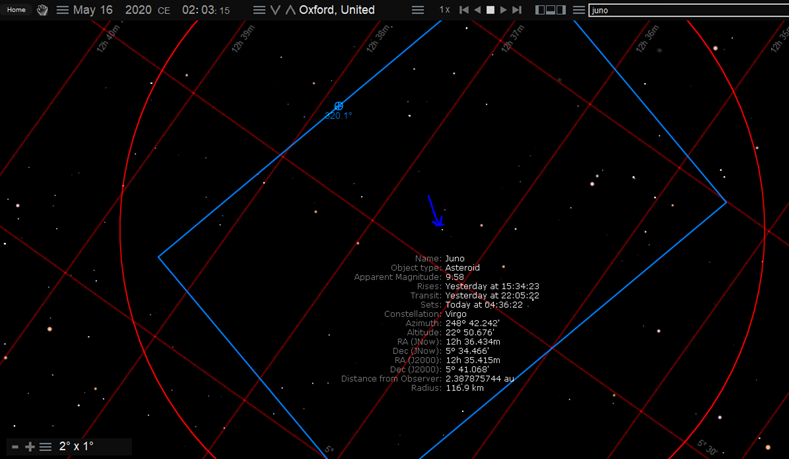The height and width of the screenshot is (459, 789).
Task: Click the Oxford, United location label
Action: click(x=337, y=10)
